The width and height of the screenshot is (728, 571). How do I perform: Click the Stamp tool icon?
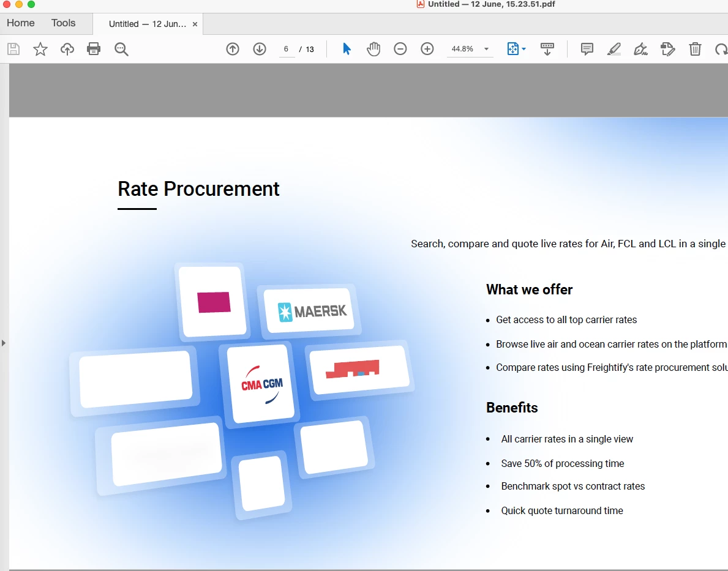click(667, 49)
